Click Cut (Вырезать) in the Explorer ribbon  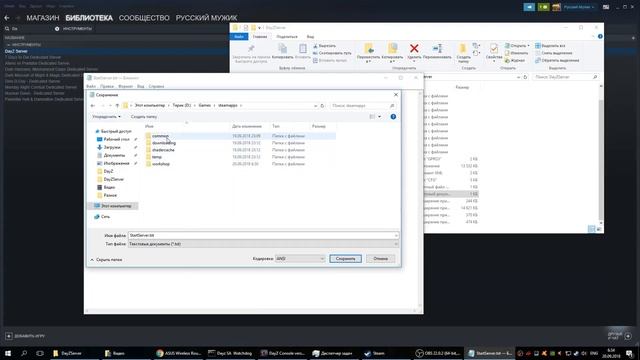324,46
